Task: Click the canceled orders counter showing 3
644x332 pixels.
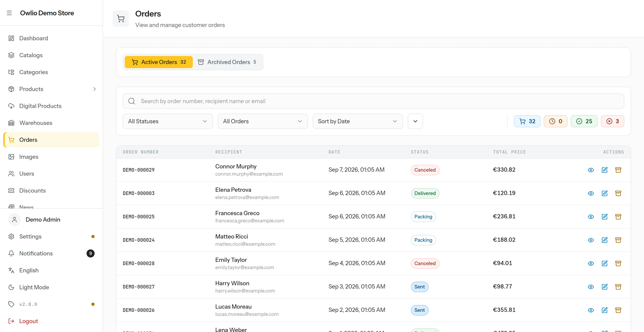Action: click(612, 121)
